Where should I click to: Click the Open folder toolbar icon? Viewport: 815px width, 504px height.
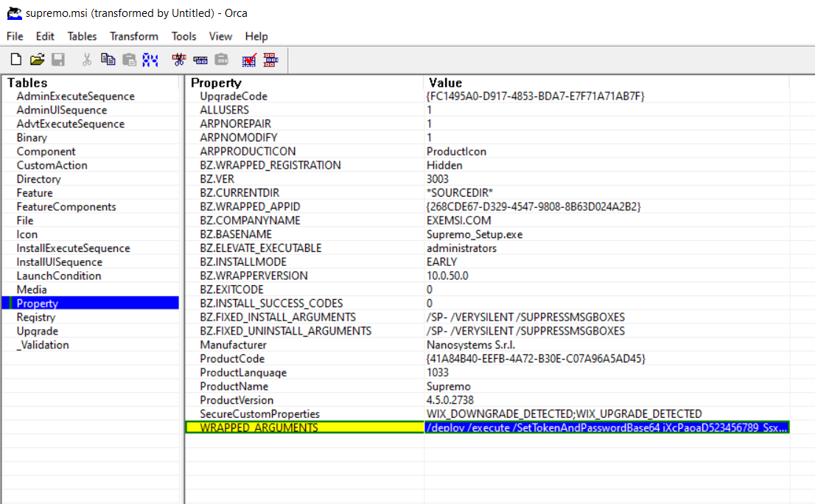37,60
